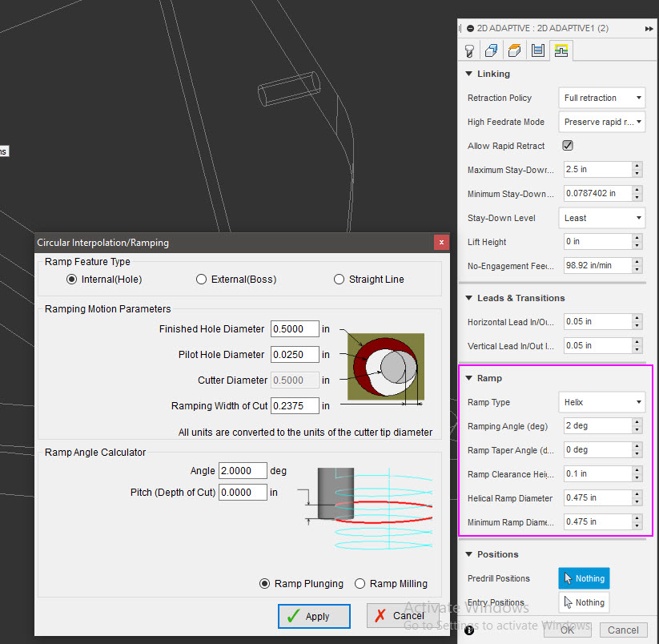This screenshot has width=659, height=644.
Task: Select the Linking tab icon
Action: [x=561, y=50]
